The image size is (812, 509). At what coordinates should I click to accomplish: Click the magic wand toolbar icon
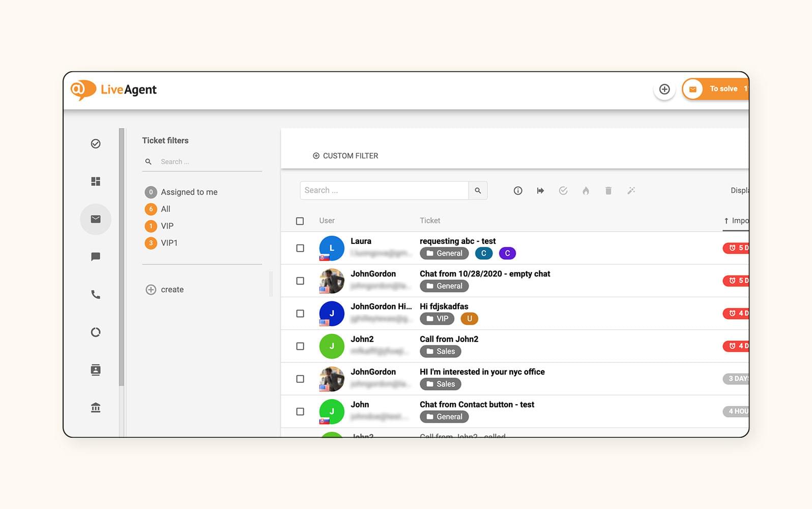[631, 190]
